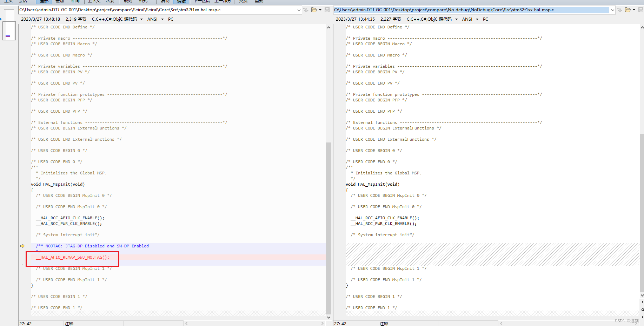Click the left pane scrollbar down arrow

[x=328, y=317]
